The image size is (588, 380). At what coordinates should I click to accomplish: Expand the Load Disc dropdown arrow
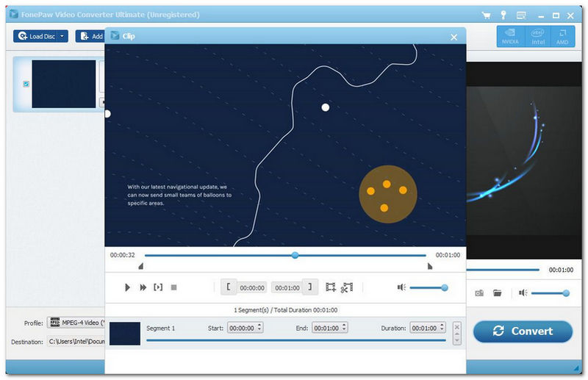62,36
